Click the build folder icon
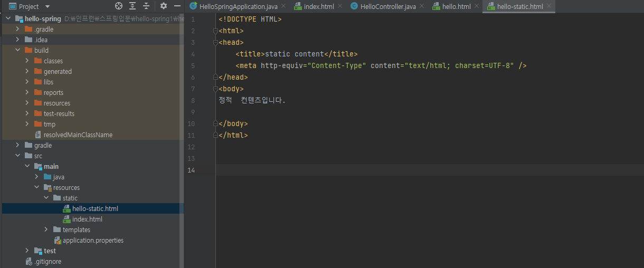This screenshot has height=268, width=644. [29, 50]
